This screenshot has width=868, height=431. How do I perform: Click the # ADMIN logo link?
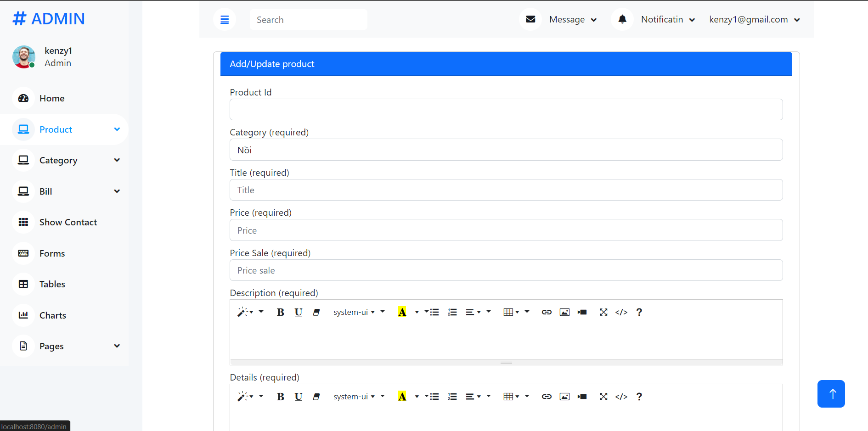pos(49,19)
